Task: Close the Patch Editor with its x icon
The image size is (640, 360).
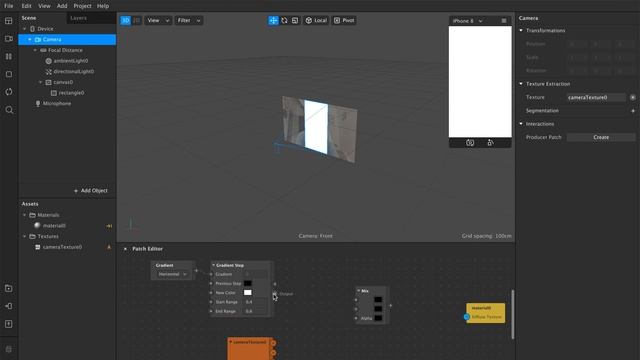Action: [125, 249]
